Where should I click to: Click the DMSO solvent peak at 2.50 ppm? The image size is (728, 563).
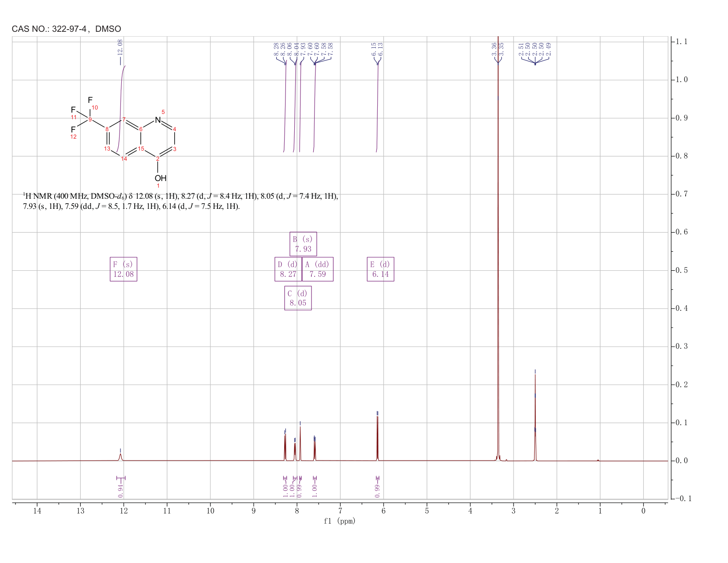[x=535, y=417]
